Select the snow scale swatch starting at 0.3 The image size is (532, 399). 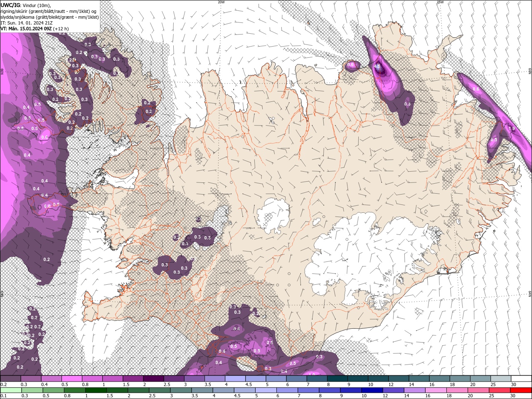(x=31, y=379)
